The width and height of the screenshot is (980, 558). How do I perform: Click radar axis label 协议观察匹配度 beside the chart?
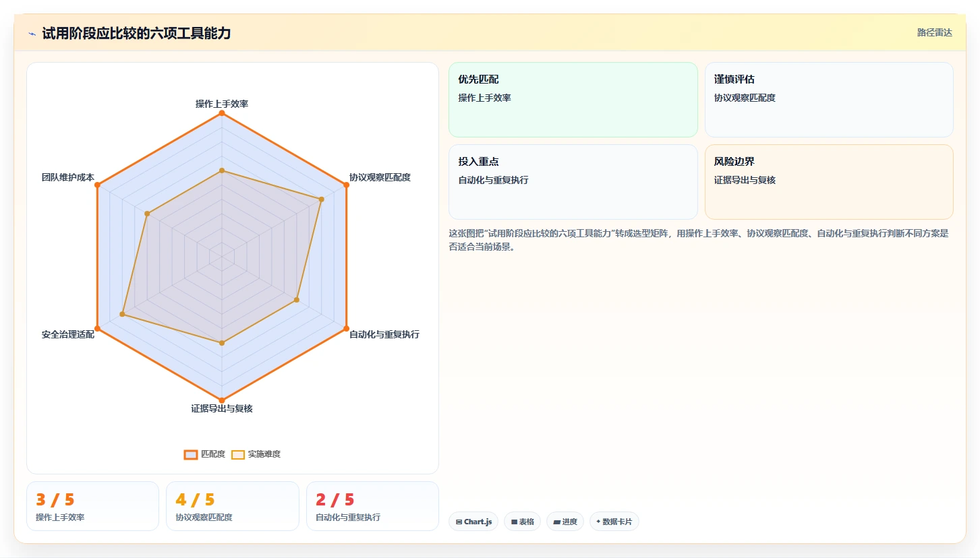[380, 177]
